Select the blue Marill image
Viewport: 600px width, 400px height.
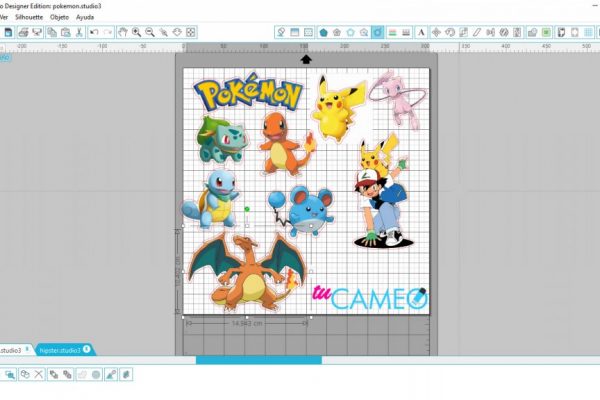click(302, 211)
